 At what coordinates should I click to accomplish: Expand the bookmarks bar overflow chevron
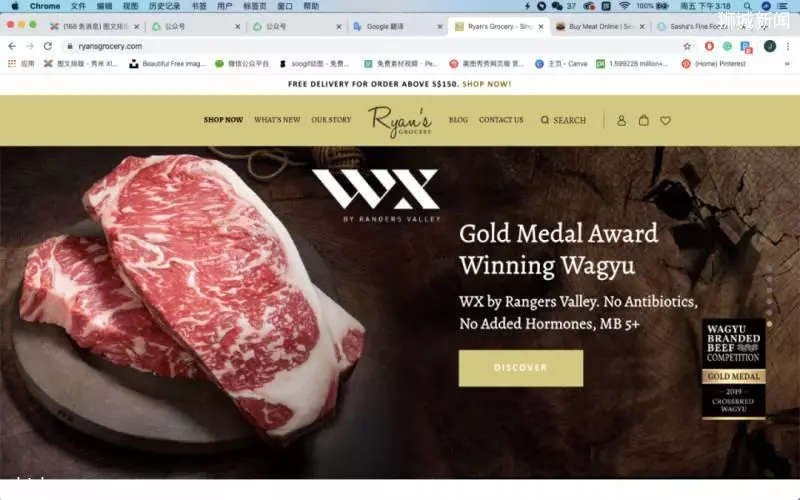787,64
